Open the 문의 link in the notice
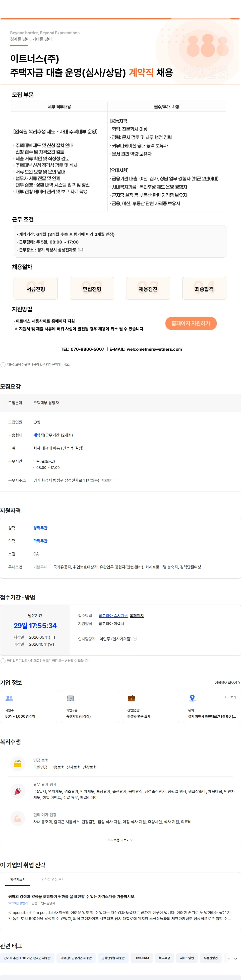The image size is (241, 980). [55, 364]
